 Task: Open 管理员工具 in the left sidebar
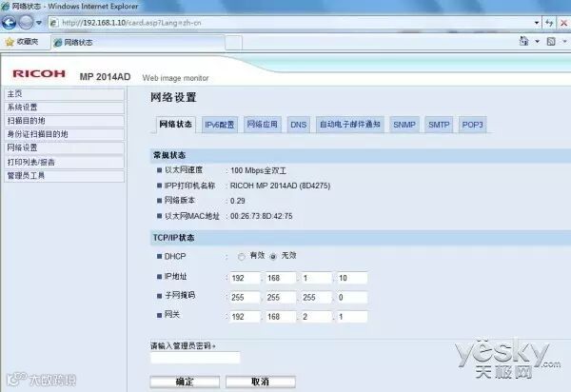click(64, 176)
